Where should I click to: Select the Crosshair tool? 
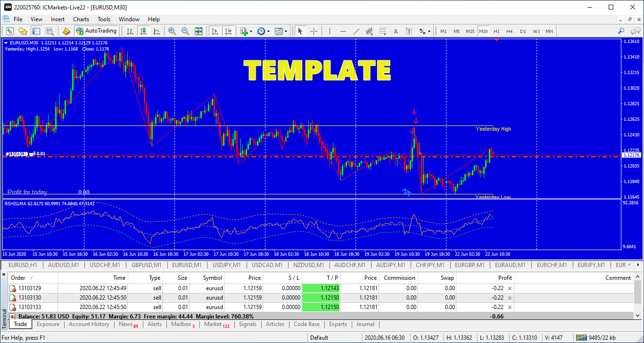(314, 31)
